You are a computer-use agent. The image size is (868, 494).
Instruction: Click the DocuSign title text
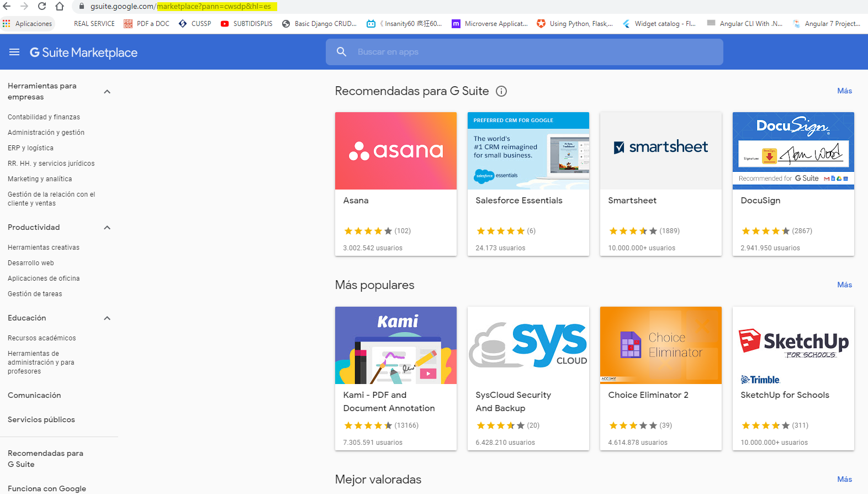pos(760,201)
